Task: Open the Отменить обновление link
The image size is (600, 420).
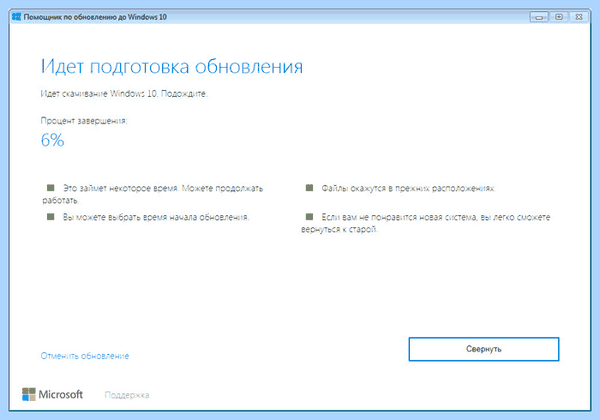Action: click(85, 356)
